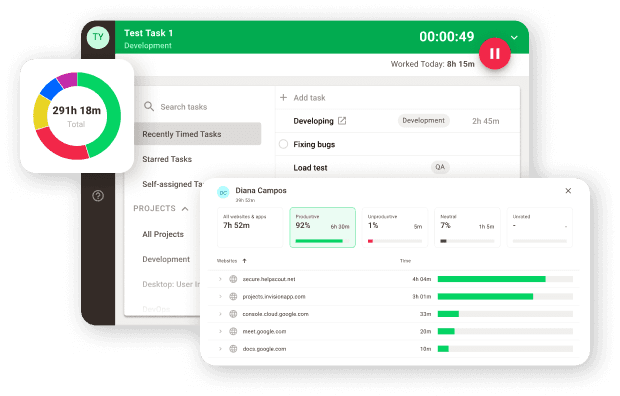This screenshot has height=396, width=620.
Task: Click the Productive card progress bar
Action: coord(322,241)
